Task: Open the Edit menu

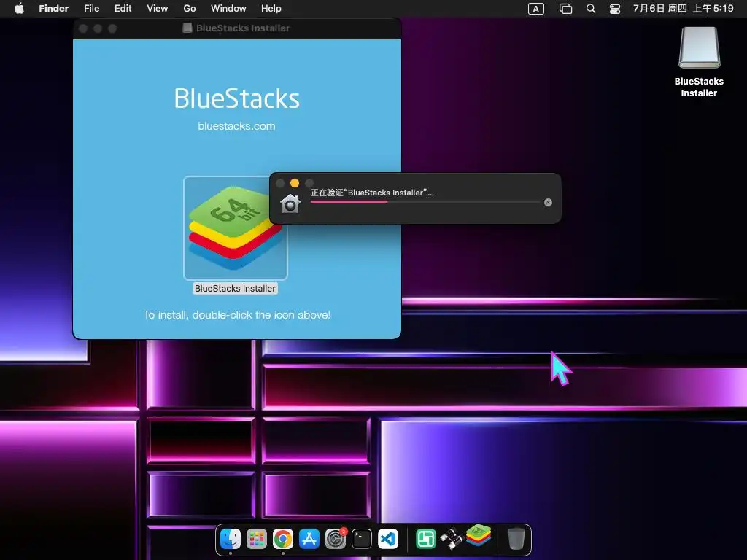Action: point(123,9)
